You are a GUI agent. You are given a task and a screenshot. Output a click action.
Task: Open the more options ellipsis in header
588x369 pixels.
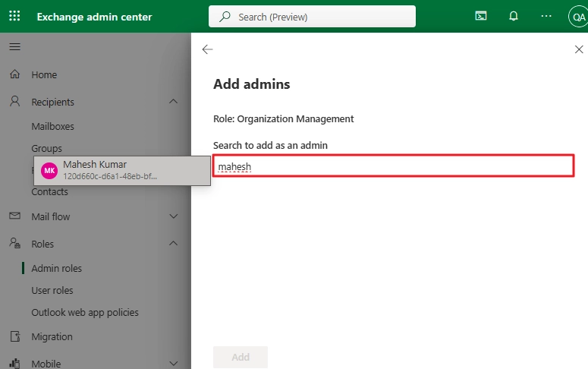(x=546, y=16)
